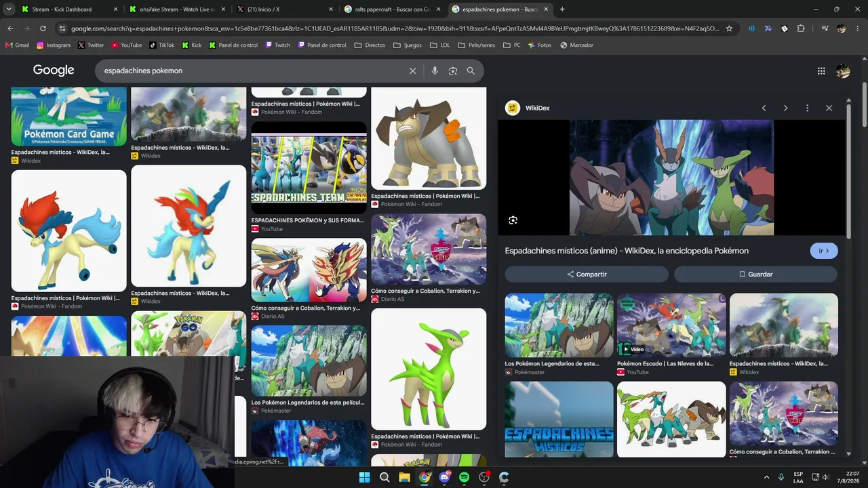Open the browser extensions puzzle menu
Image resolution: width=868 pixels, height=488 pixels.
pos(801,28)
